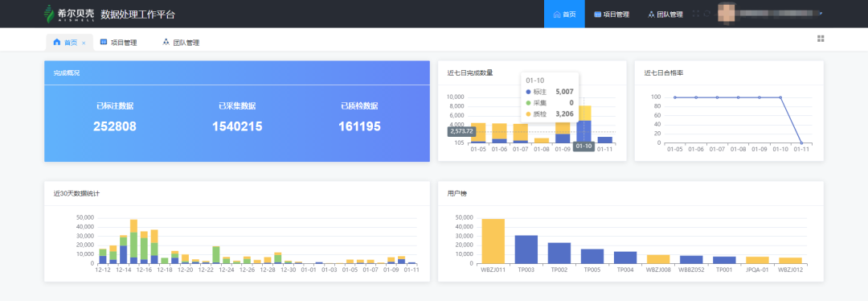Click the TP001 label in 用户榜
Screen dimensions: 868x301
point(724,269)
